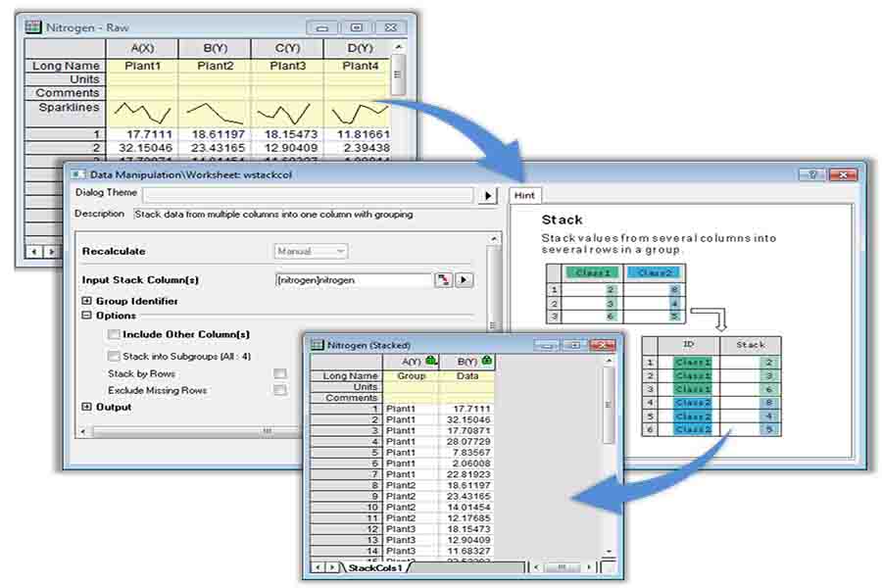This screenshot has width=882, height=588.
Task: Maximize the Nitrogen - Raw window
Action: pos(357,27)
